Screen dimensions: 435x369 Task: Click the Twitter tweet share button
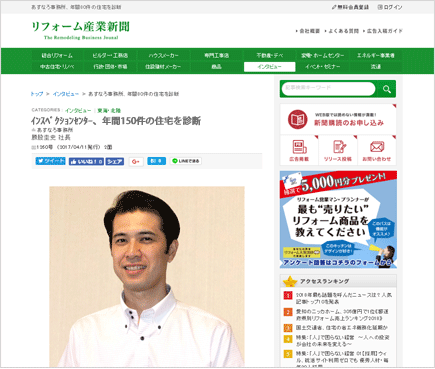[51, 161]
